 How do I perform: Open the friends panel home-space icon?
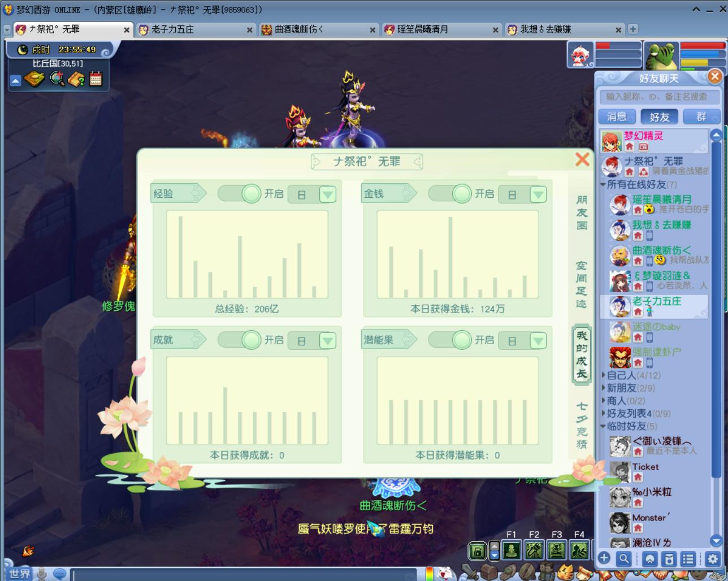coord(650,559)
